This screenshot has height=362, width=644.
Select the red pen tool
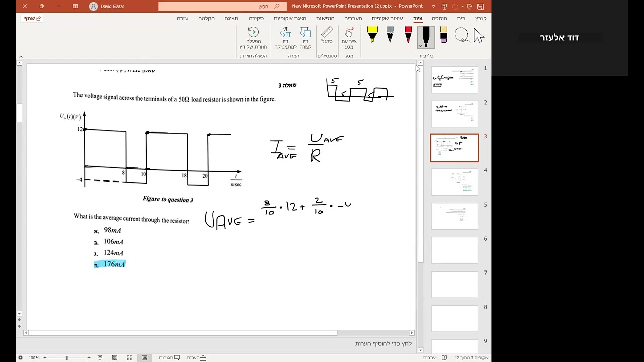click(408, 35)
